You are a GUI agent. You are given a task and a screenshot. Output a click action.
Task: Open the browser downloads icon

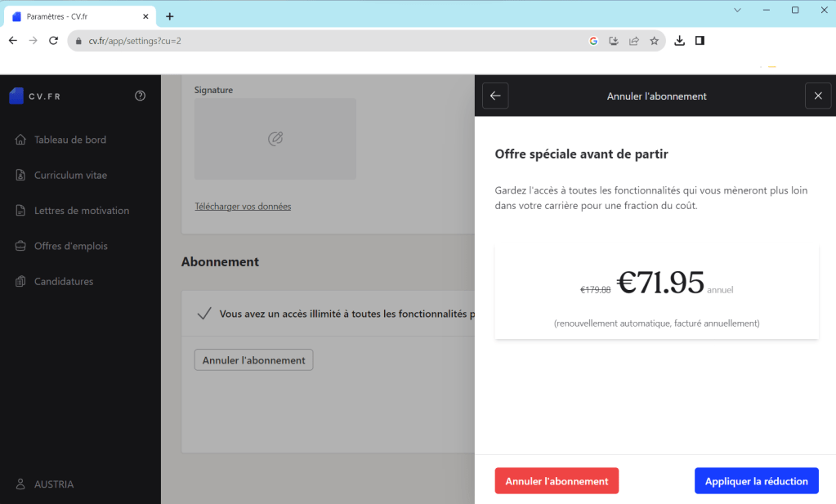click(x=680, y=41)
